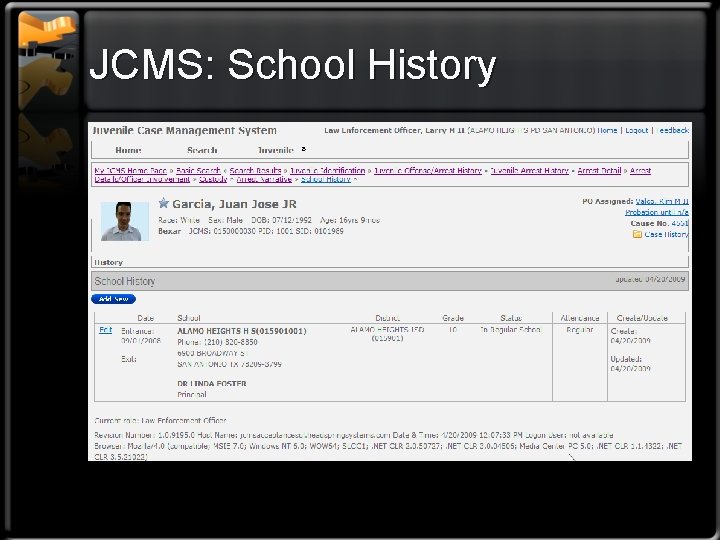Click ALAMO HEIGHTS H S(015901001) school name
This screenshot has width=720, height=540.
tap(242, 331)
